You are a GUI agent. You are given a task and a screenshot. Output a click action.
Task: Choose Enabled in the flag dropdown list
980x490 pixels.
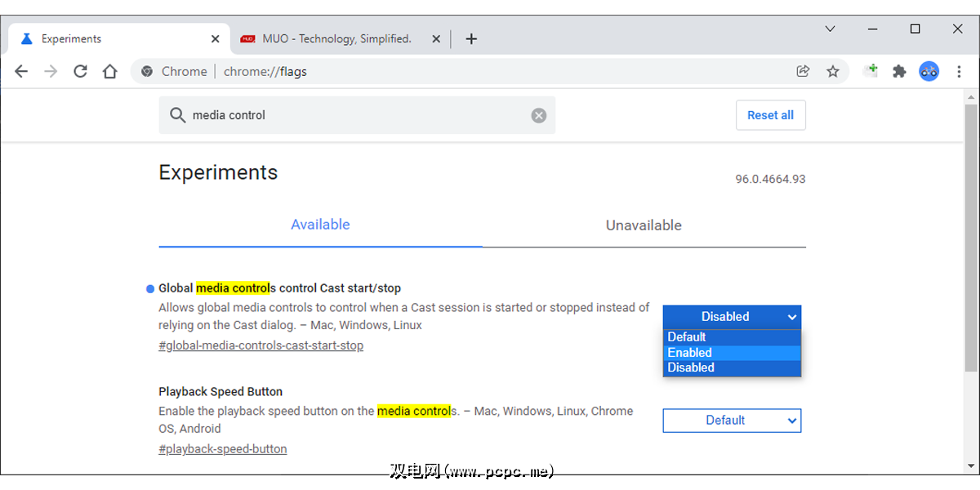tap(690, 353)
